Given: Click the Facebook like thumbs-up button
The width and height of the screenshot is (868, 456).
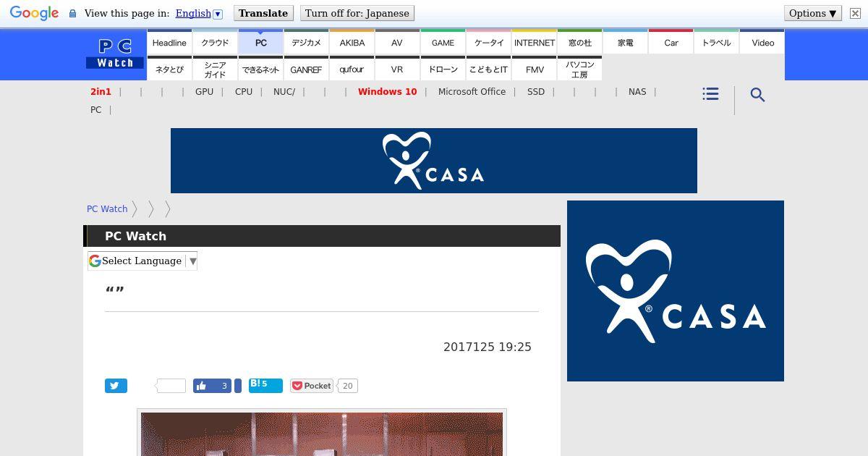Looking at the screenshot, I should coord(212,386).
